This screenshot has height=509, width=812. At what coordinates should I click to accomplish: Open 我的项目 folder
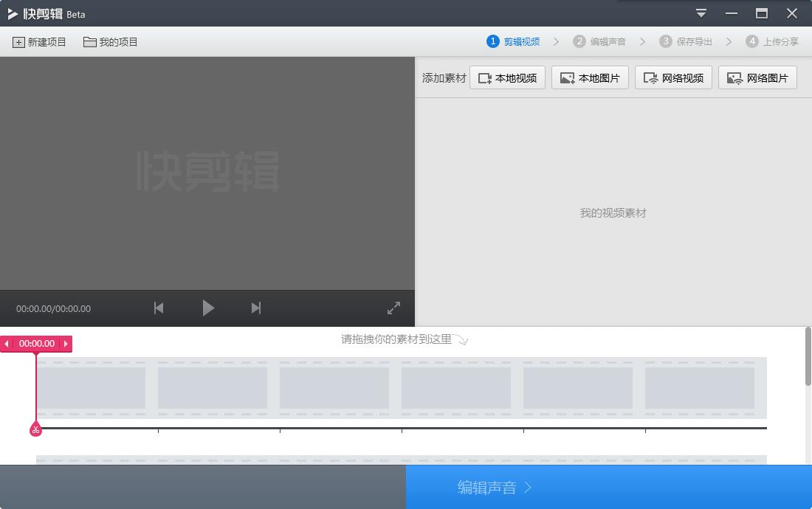(x=110, y=42)
